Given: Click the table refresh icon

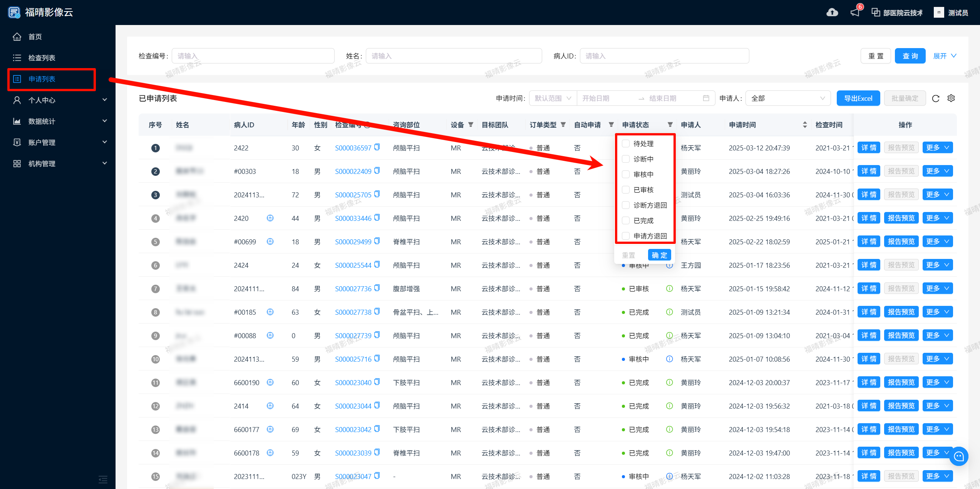Looking at the screenshot, I should click(x=936, y=98).
